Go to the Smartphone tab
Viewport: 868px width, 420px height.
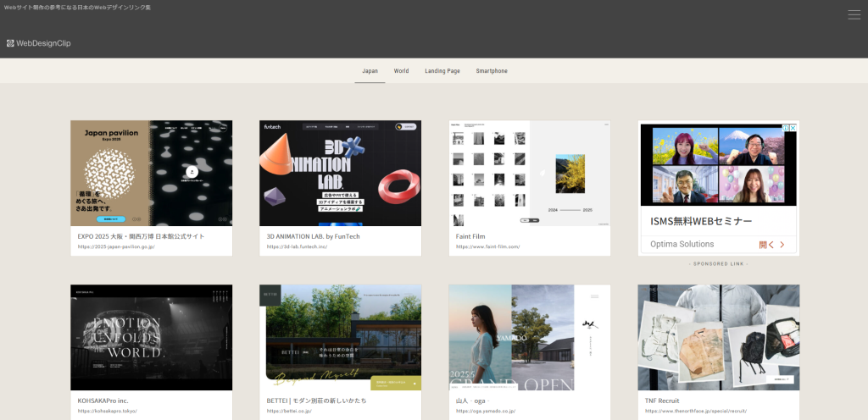click(492, 71)
